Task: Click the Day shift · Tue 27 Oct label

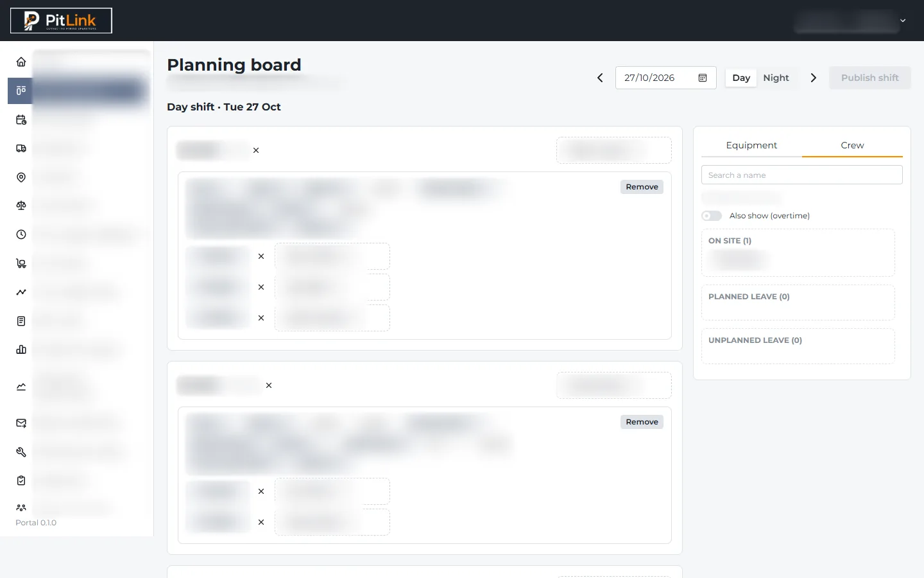Action: click(x=224, y=107)
